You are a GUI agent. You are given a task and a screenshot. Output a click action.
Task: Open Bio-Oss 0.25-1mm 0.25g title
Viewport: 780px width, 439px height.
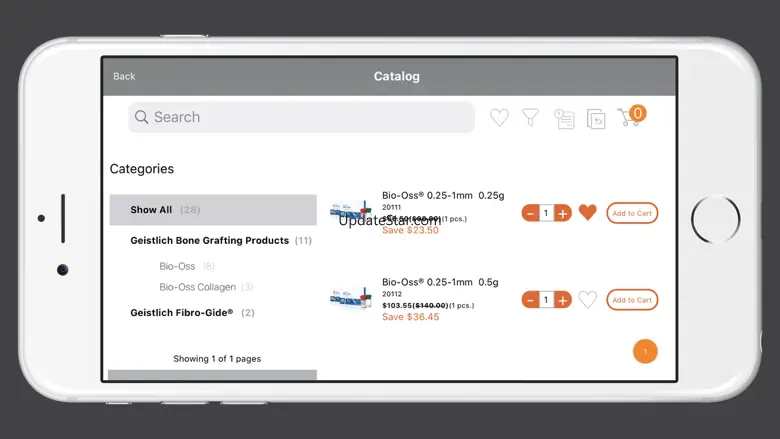tap(443, 195)
